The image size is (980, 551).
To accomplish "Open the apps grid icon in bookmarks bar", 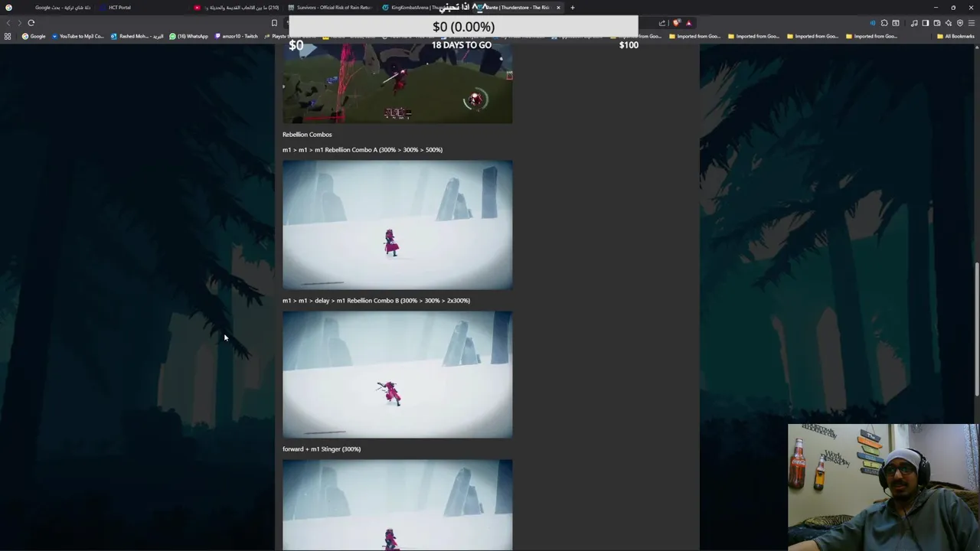I will [x=8, y=36].
